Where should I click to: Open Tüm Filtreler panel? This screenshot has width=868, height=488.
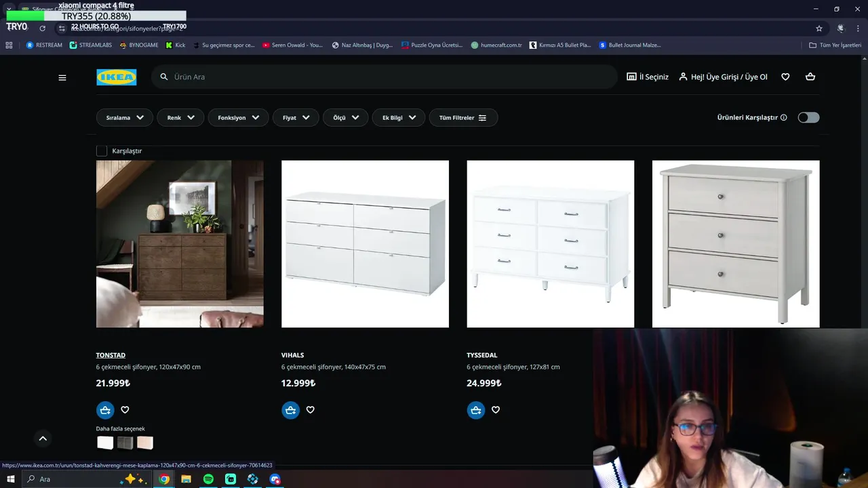(463, 118)
